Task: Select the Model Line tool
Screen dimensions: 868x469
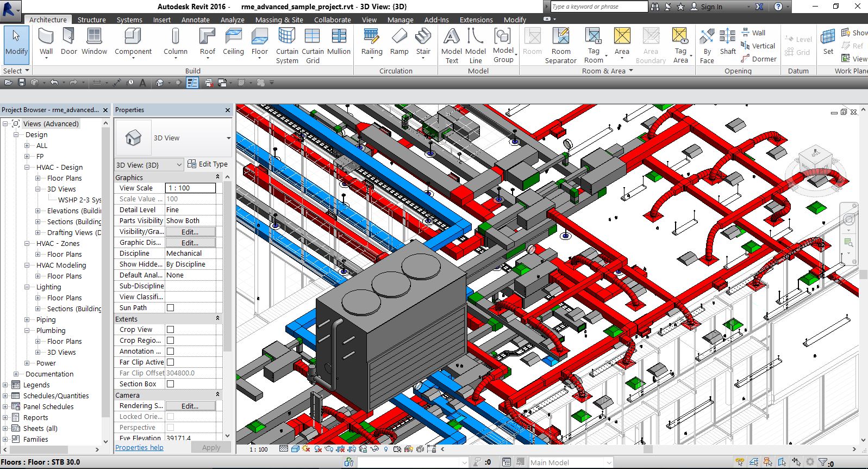Action: 476,46
